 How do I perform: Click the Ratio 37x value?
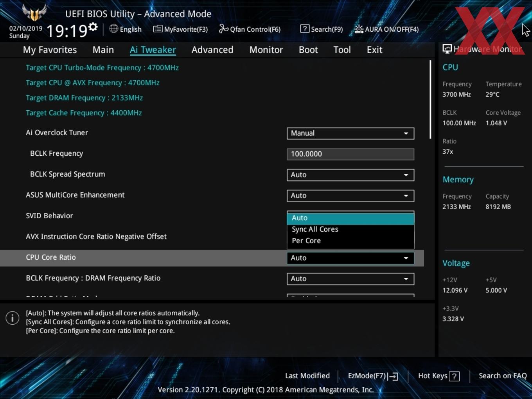[448, 151]
